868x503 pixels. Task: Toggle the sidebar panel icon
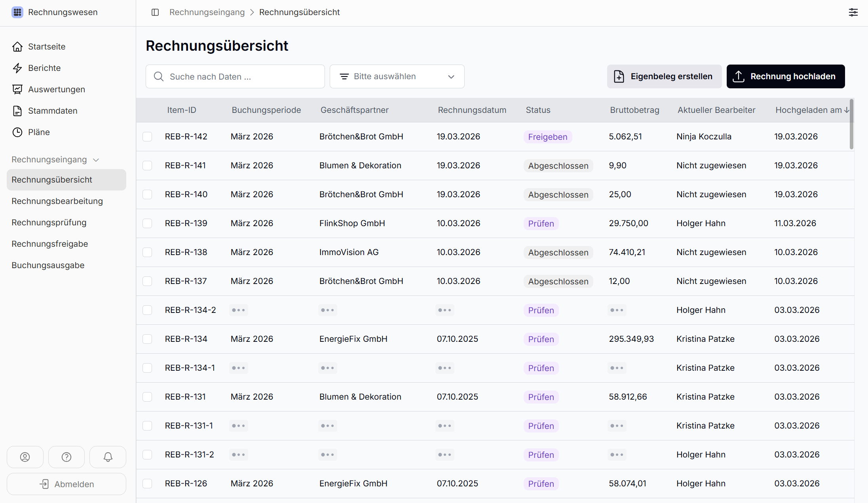pyautogui.click(x=155, y=12)
